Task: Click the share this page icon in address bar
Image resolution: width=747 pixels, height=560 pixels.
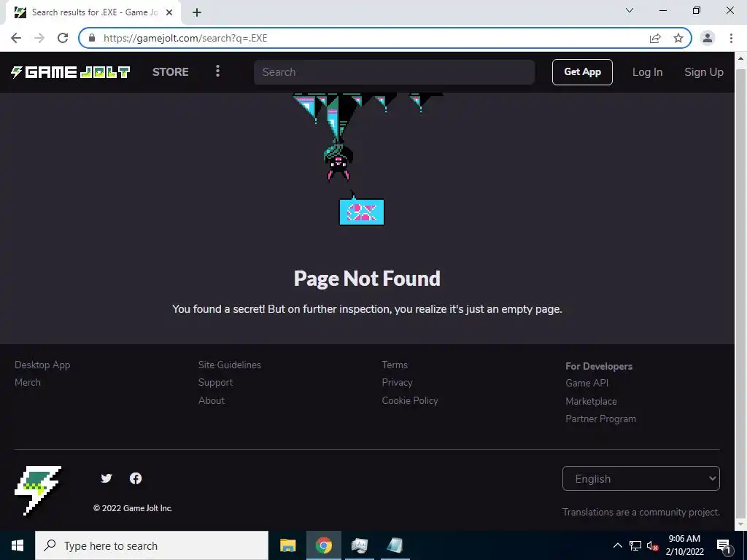Action: 655,38
